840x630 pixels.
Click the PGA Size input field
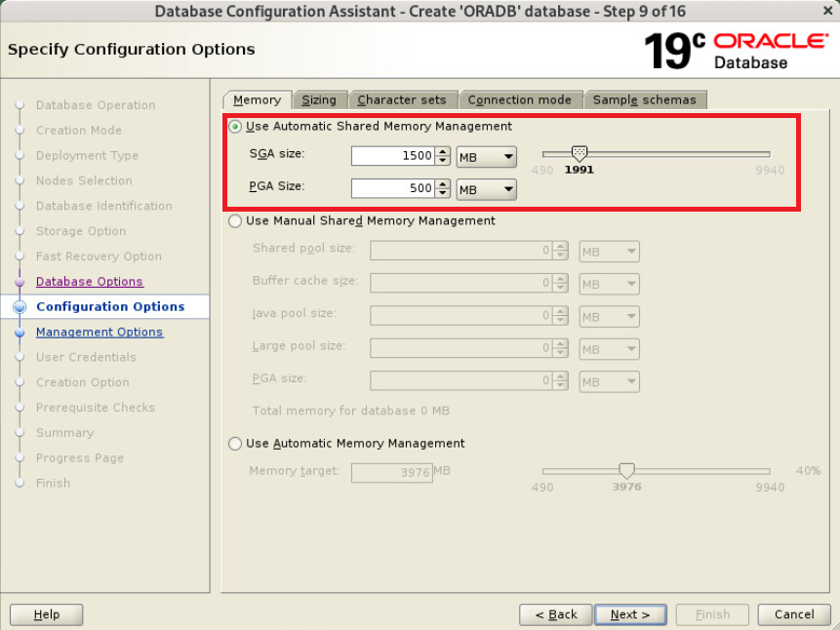392,188
